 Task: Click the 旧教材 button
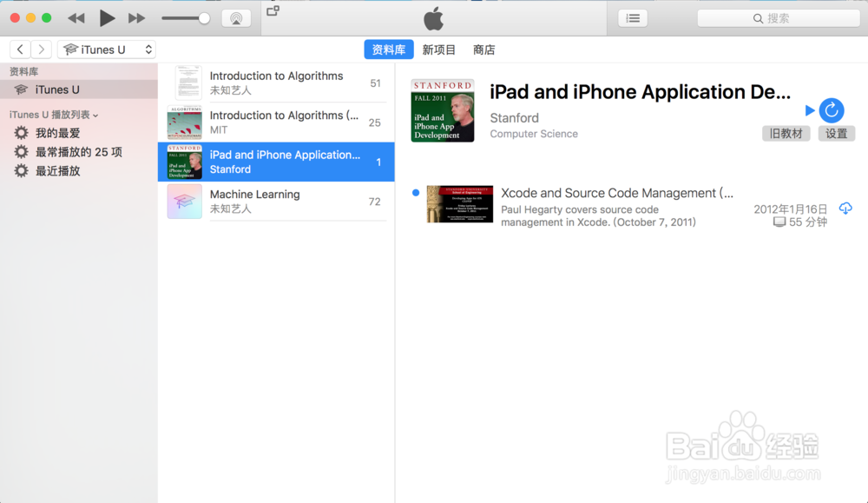(786, 134)
